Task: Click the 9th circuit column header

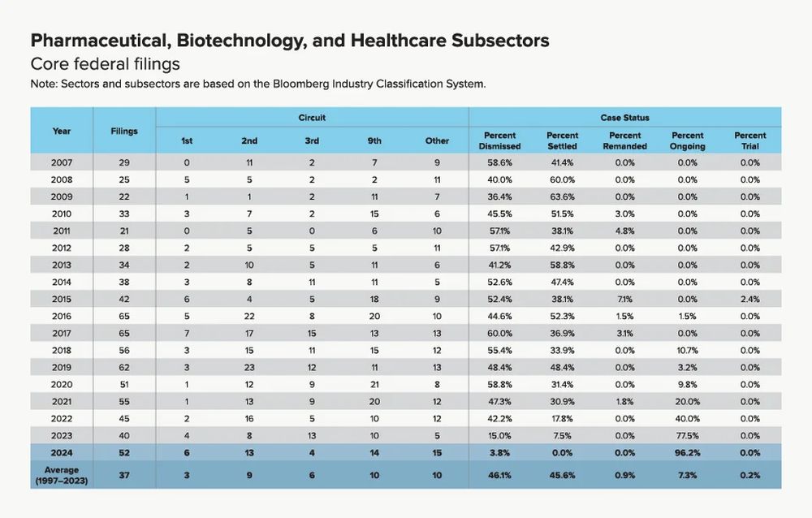Action: coord(374,140)
